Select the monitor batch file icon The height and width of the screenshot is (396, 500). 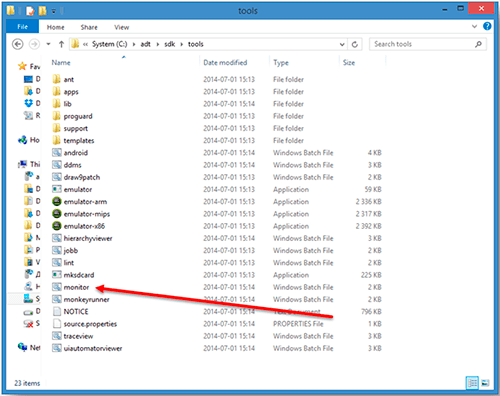coord(57,287)
